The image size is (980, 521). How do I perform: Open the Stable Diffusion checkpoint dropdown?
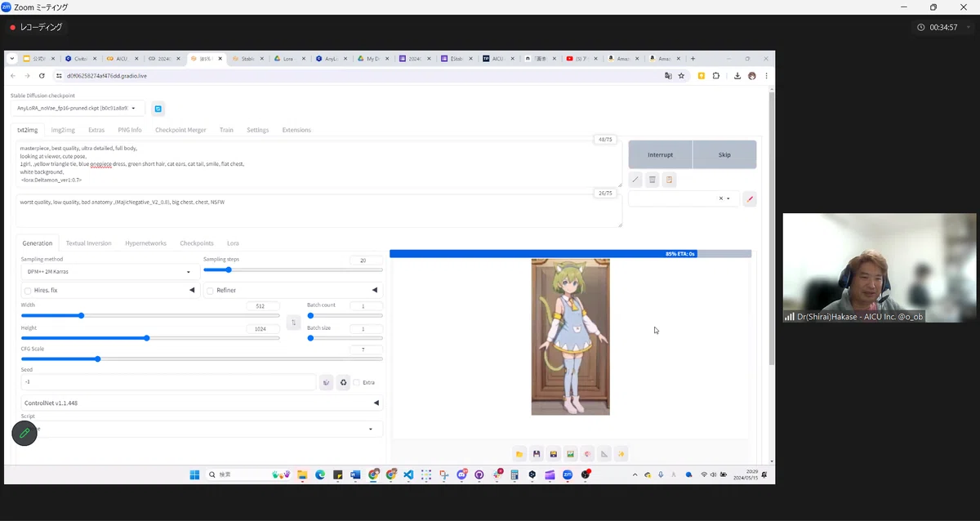point(78,108)
